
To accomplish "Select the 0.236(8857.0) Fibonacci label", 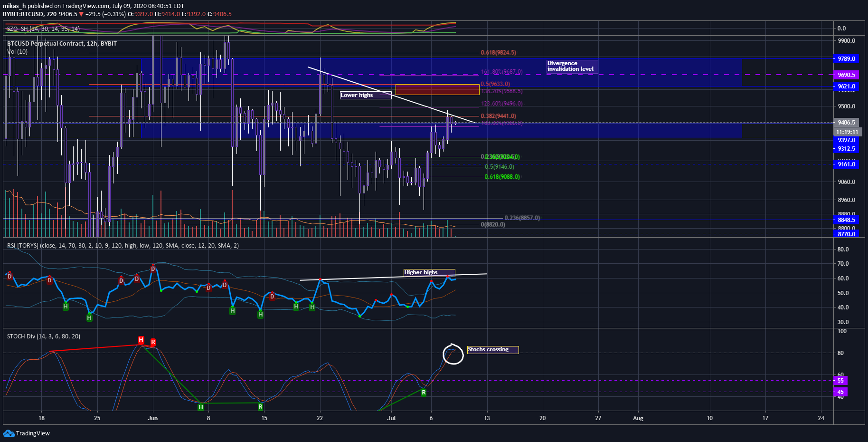I will click(522, 218).
